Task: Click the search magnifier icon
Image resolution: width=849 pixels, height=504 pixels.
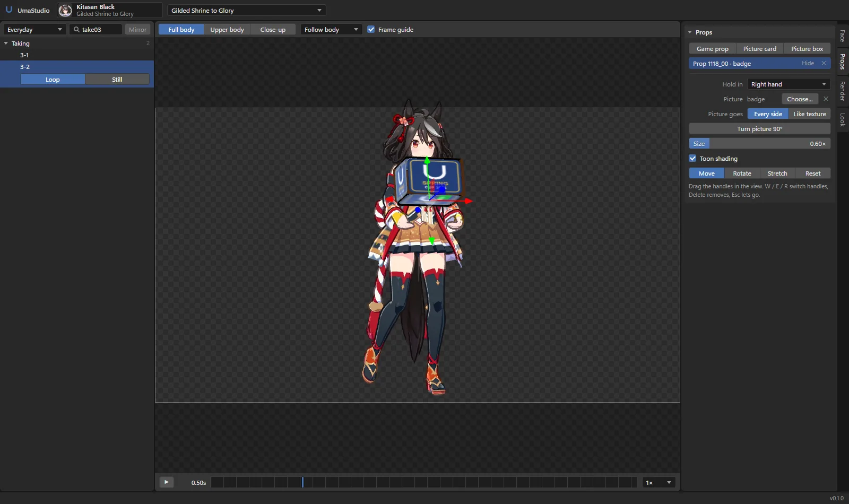Action: [x=76, y=30]
